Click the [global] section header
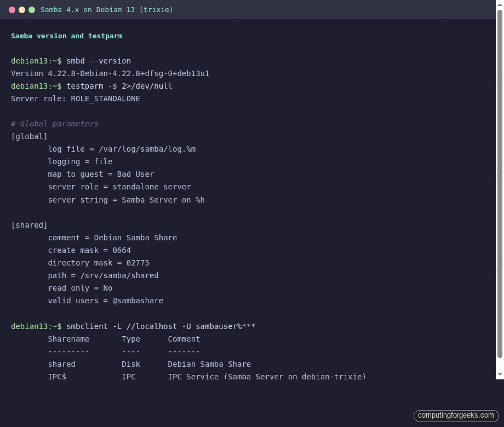Image resolution: width=504 pixels, height=427 pixels. [29, 136]
